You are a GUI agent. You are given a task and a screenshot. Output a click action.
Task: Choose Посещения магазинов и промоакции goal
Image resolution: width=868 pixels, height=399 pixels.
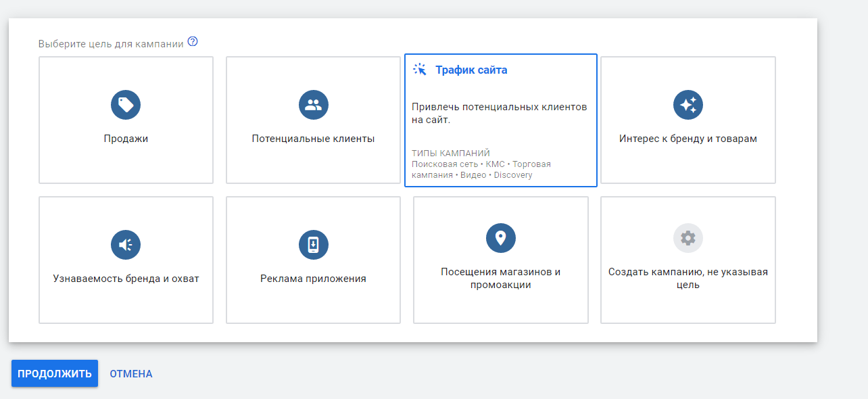500,260
